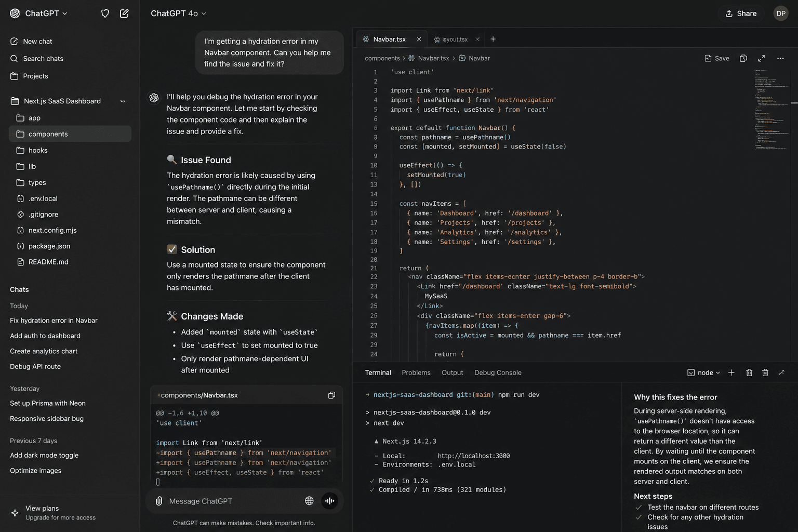This screenshot has height=532, width=798.
Task: Click Save in the editor toolbar
Action: pyautogui.click(x=717, y=58)
